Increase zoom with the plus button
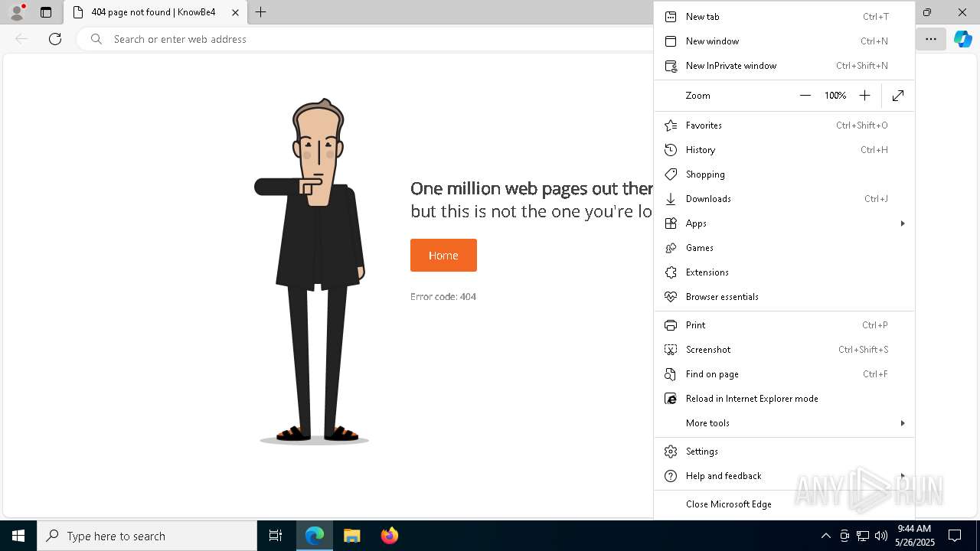The image size is (980, 551). [864, 96]
